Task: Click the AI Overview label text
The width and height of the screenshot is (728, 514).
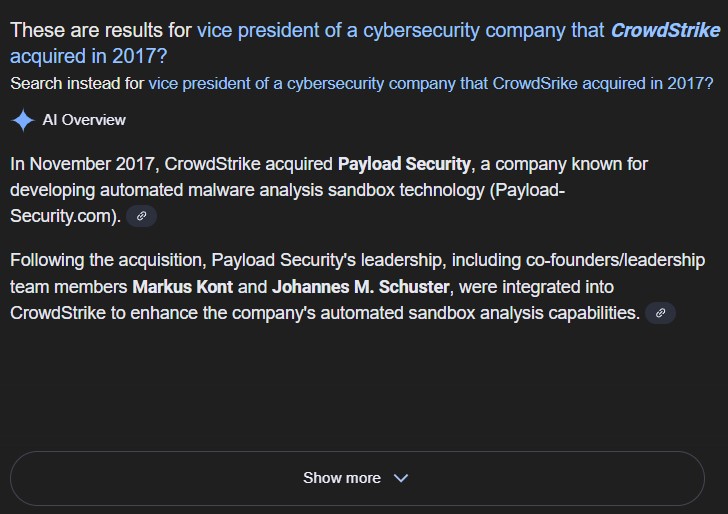Action: tap(84, 120)
